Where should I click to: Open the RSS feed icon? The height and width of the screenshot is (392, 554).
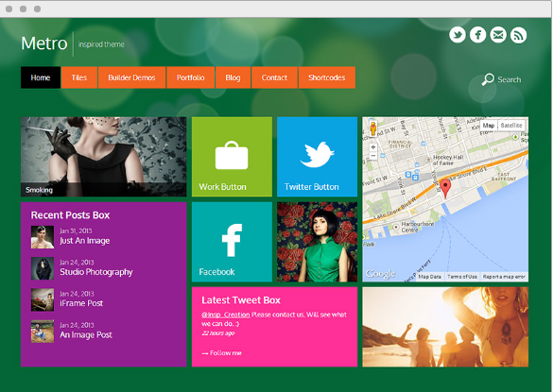pyautogui.click(x=518, y=35)
